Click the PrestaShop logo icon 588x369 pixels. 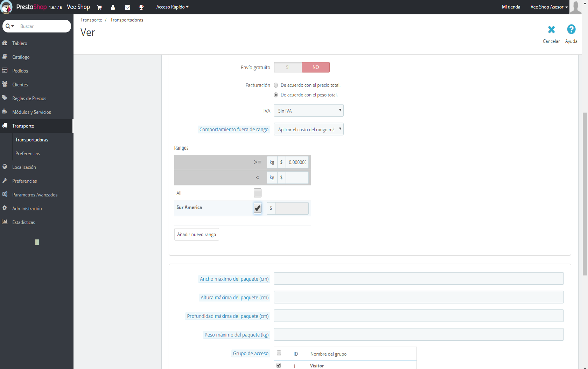click(x=6, y=7)
